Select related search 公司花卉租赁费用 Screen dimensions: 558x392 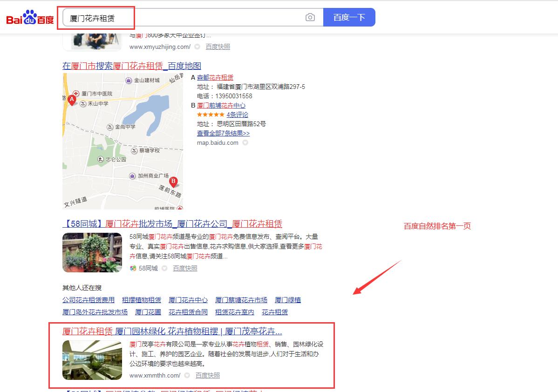(x=88, y=300)
